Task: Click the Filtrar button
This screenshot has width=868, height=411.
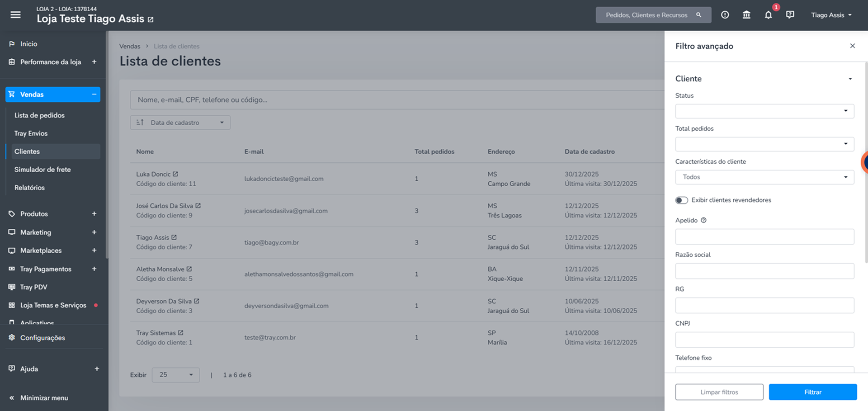Action: (813, 392)
